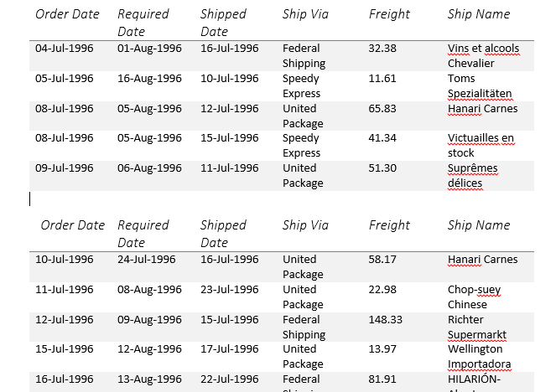This screenshot has height=392, width=556.
Task: Select the 65.83 freight amount
Action: pos(382,109)
